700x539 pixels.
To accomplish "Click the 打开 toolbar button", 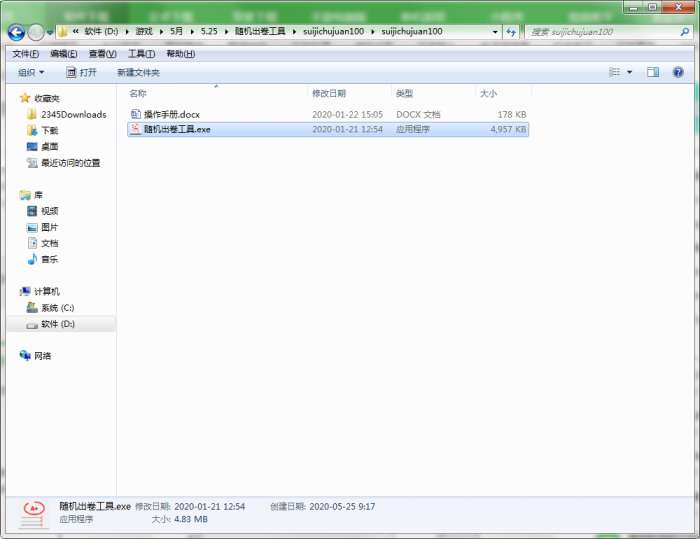I will [81, 72].
